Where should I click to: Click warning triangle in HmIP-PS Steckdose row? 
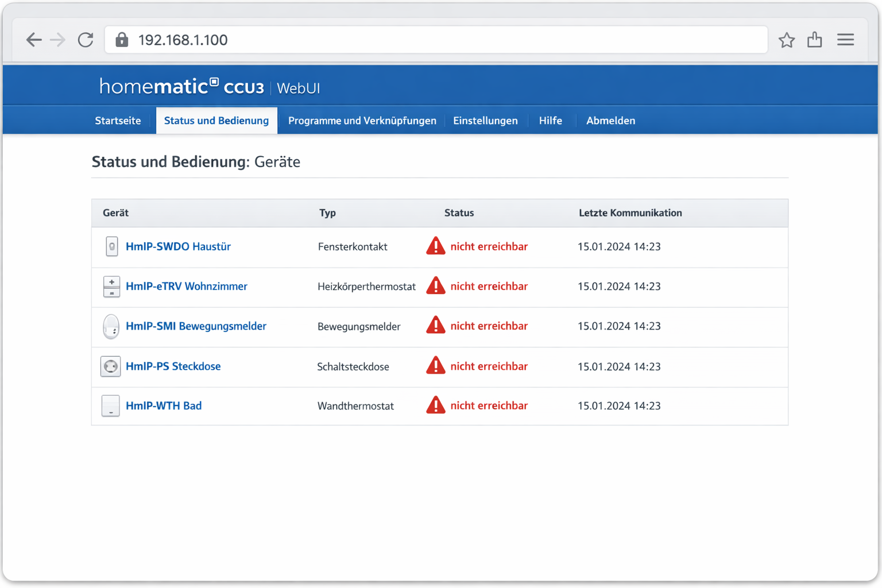[x=435, y=366]
